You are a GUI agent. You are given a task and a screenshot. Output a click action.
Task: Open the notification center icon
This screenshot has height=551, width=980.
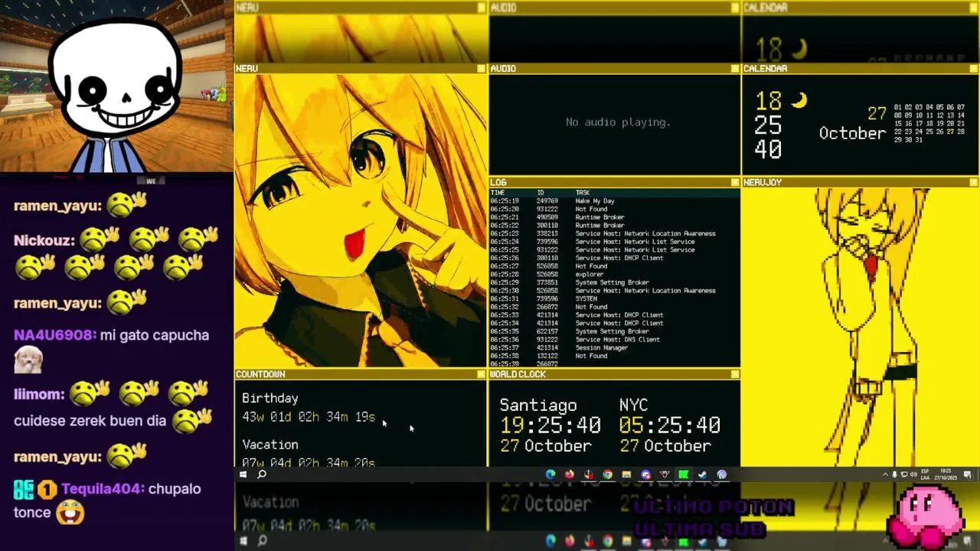pyautogui.click(x=970, y=474)
